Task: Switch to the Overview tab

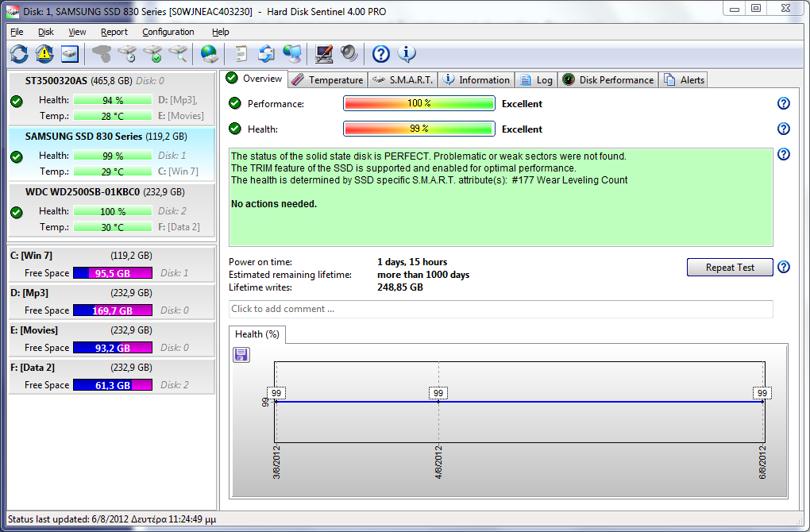Action: click(x=255, y=79)
